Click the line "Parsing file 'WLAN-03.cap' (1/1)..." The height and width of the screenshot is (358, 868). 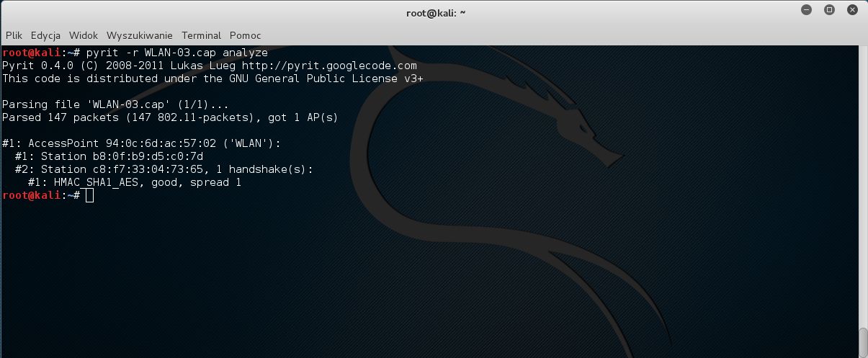tap(115, 104)
